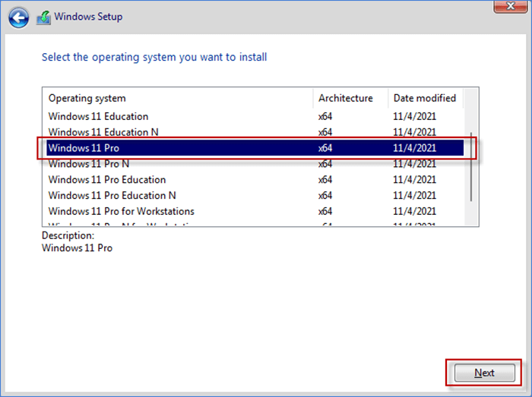Click the back arrow in Windows Setup

tap(18, 17)
